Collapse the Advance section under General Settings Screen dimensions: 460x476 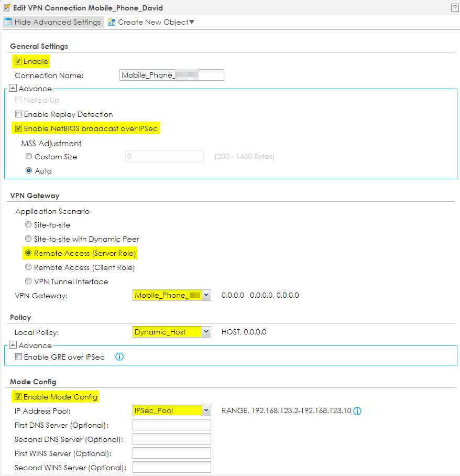coord(13,89)
